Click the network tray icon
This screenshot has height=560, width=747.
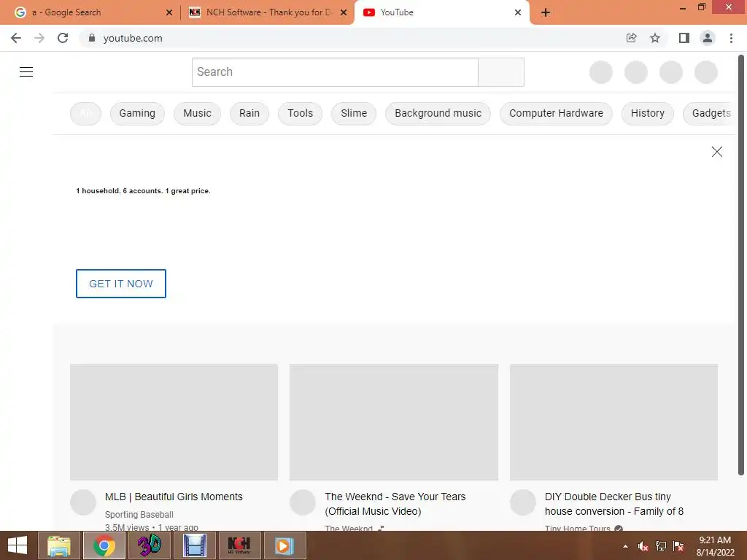coord(661,547)
